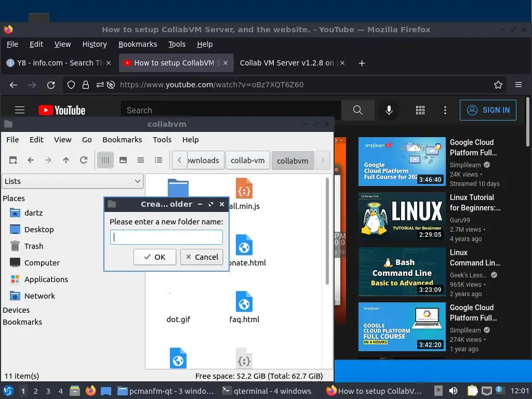
Task: Open the application menu in taskbar
Action: tap(8, 391)
